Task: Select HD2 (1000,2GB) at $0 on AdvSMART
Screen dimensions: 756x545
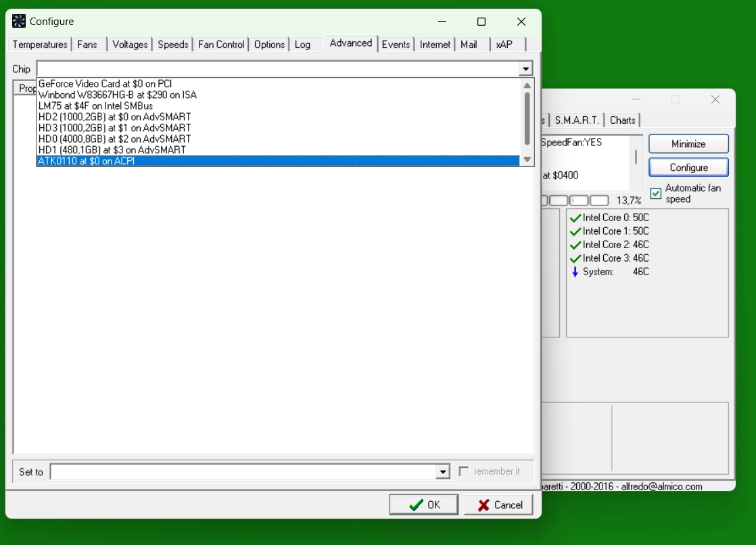Action: pos(278,117)
